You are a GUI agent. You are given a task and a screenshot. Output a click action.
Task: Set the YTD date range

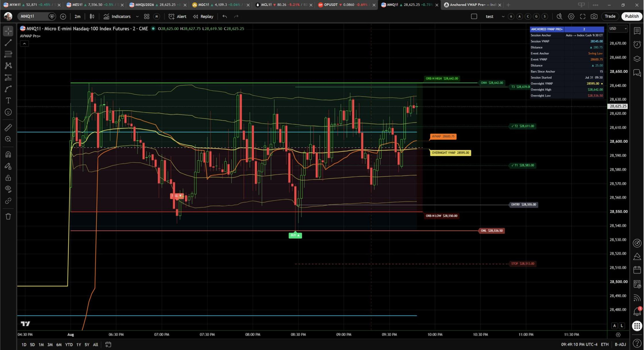point(69,344)
